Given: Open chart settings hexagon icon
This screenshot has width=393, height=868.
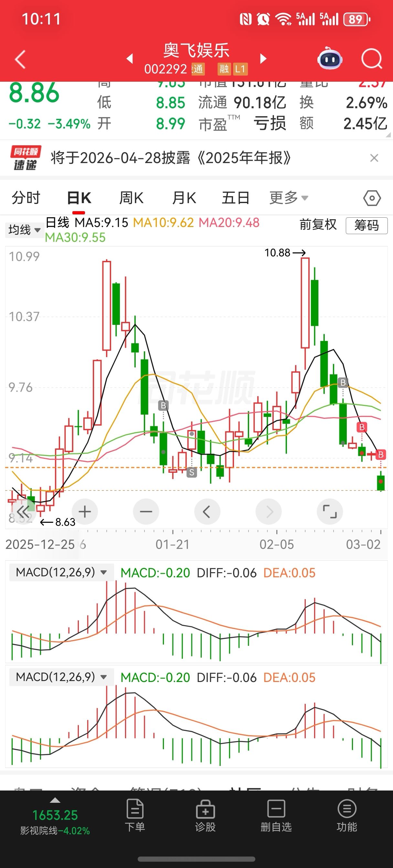Looking at the screenshot, I should click(x=372, y=198).
